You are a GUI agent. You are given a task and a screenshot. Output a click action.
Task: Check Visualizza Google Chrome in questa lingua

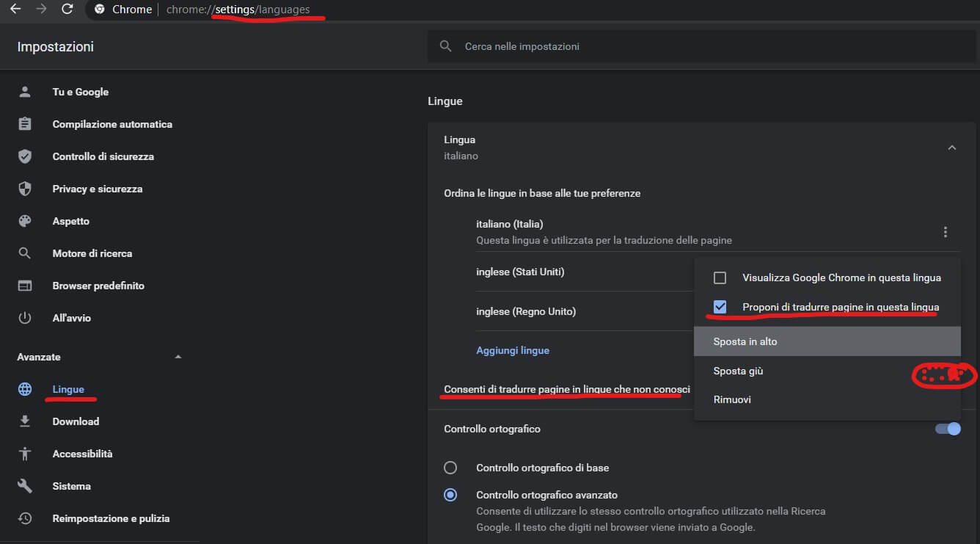coord(720,278)
